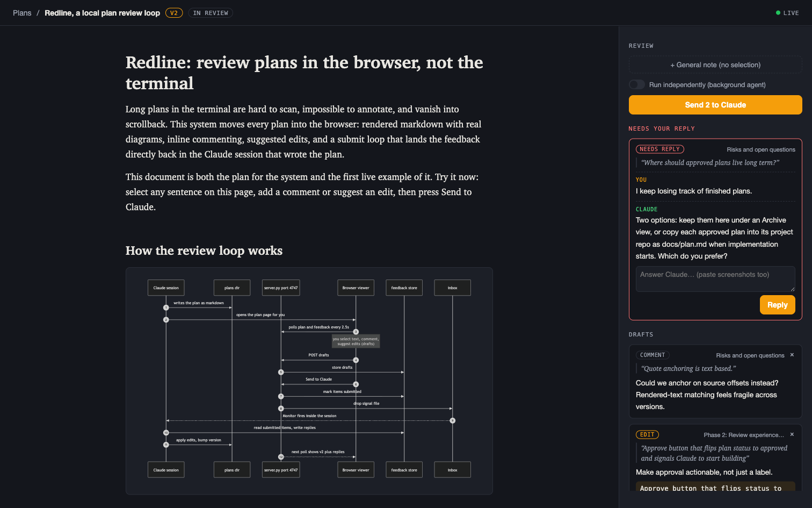Click diagram note 'you select text, comment, suggest edits'
Screen dimensions: 812x508
point(356,341)
